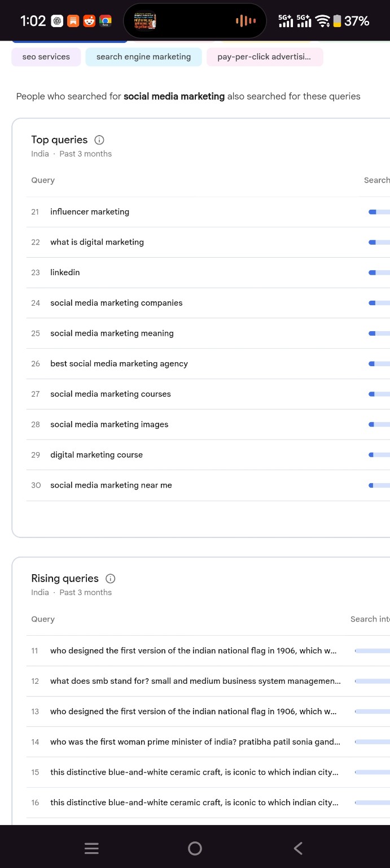Tap the Wi-Fi status icon

[322, 21]
